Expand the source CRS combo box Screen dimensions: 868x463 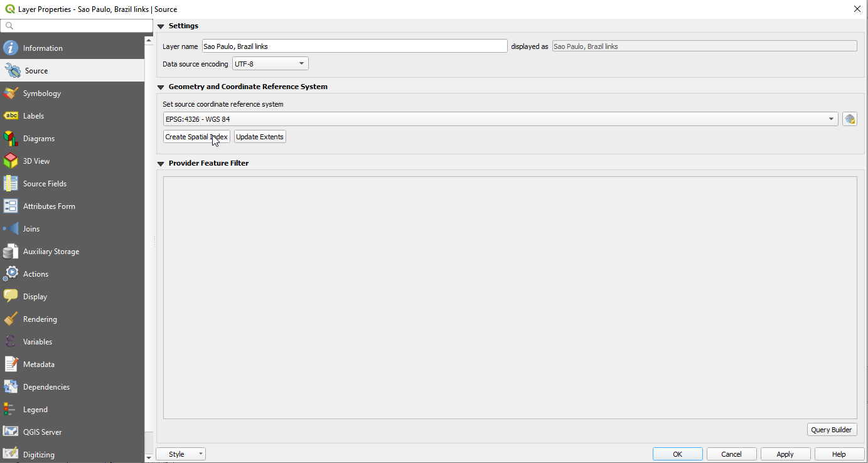[831, 119]
